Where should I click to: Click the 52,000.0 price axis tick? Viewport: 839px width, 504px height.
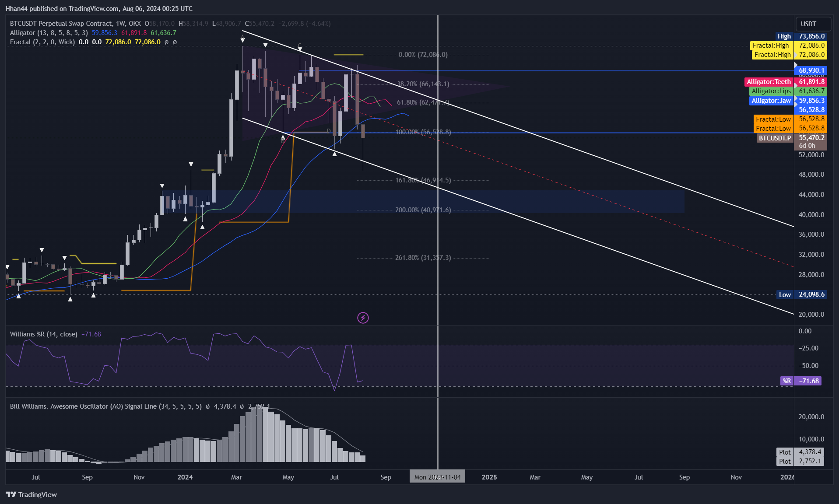pyautogui.click(x=811, y=155)
